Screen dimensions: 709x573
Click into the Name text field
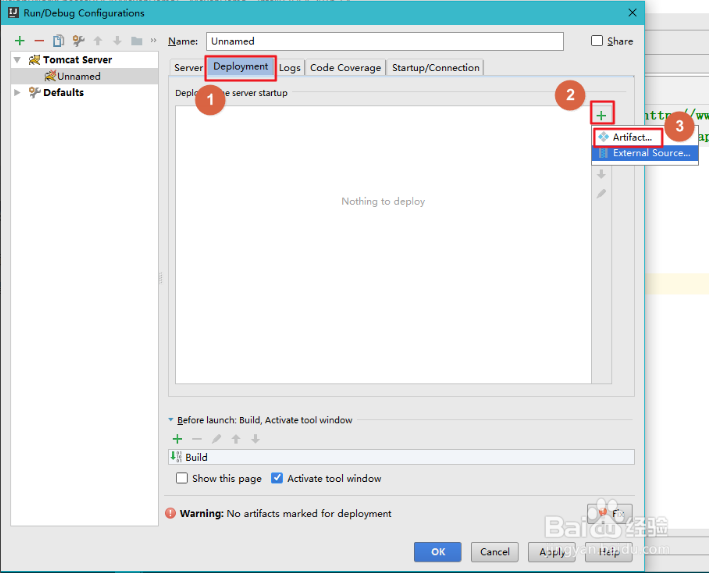385,41
